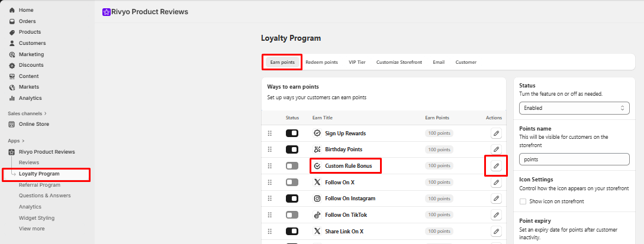Click the Discounts badge icon
This screenshot has width=644, height=244.
click(12, 65)
